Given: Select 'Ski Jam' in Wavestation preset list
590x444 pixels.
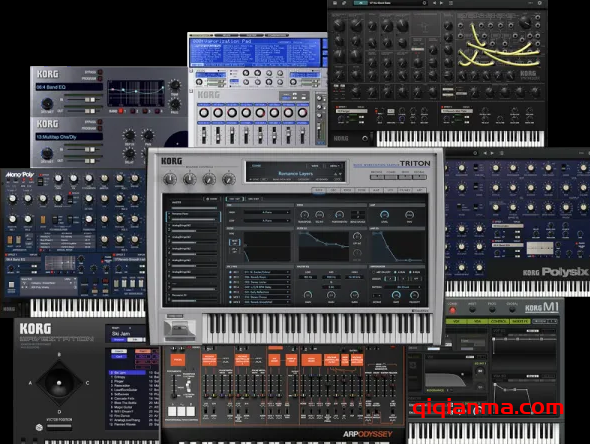Looking at the screenshot, I should (x=128, y=373).
